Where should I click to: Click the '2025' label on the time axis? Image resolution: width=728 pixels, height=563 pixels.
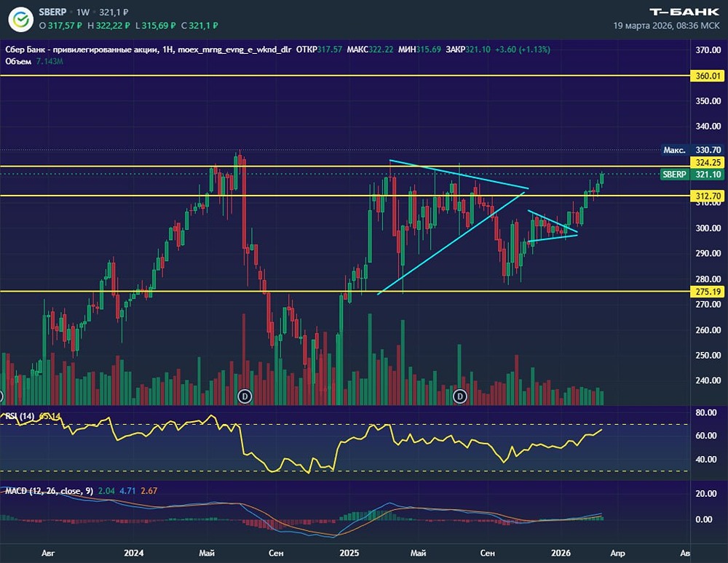coord(349,553)
